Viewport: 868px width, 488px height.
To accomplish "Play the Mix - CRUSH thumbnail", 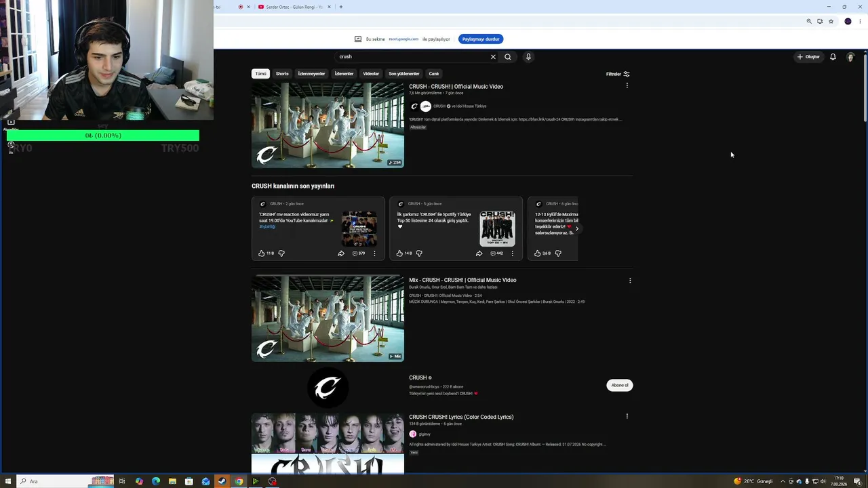I will tap(328, 319).
